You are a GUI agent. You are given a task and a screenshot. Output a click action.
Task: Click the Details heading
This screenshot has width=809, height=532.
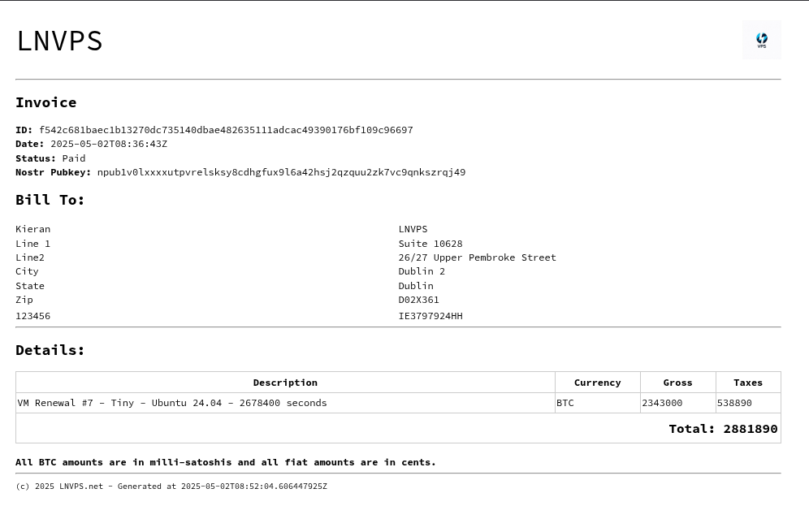(x=50, y=350)
